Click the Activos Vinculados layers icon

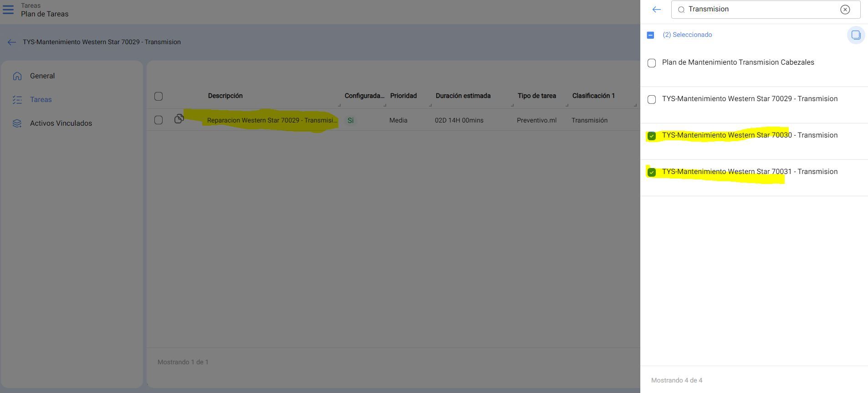(x=17, y=123)
